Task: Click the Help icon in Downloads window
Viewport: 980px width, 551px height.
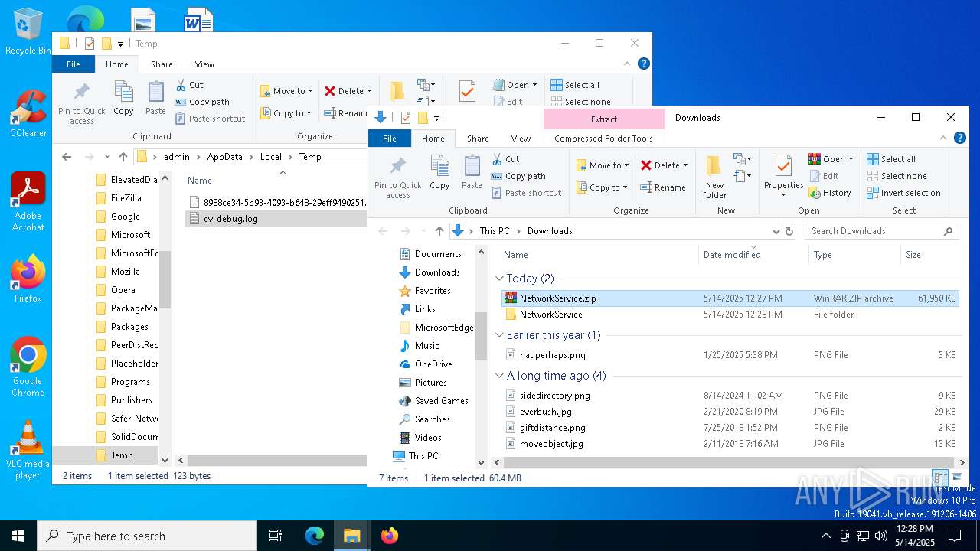Action: (x=960, y=139)
